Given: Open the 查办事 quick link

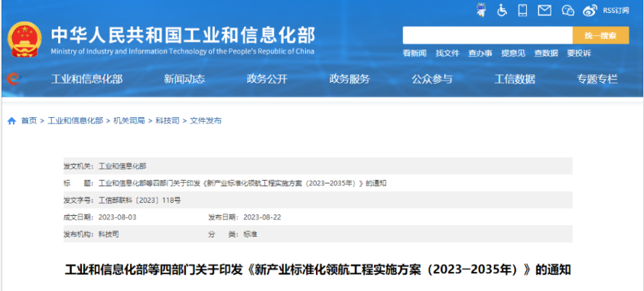Looking at the screenshot, I should point(480,53).
